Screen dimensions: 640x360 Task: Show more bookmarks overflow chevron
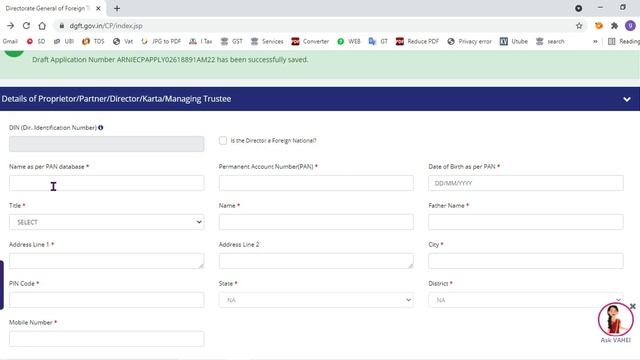(595, 41)
